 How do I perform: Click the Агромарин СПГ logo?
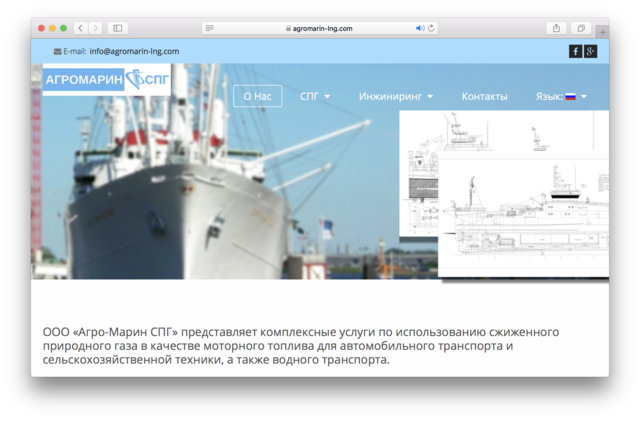coord(107,79)
